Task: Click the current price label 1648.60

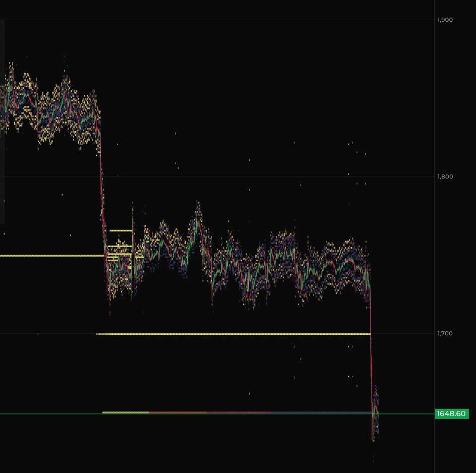Action: (452, 413)
